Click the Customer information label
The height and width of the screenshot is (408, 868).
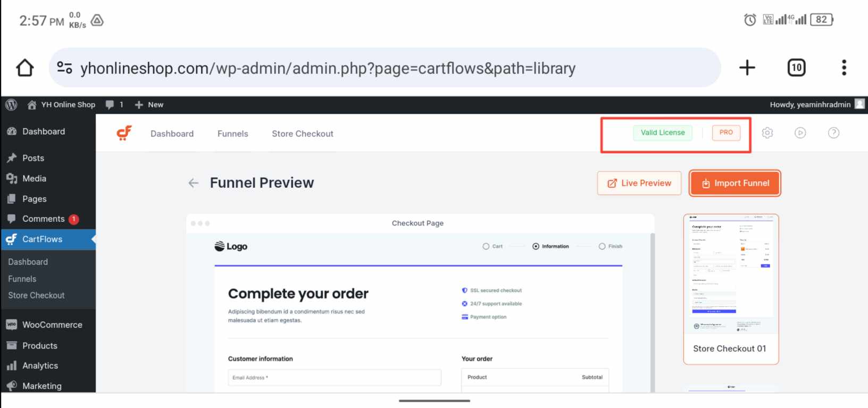(x=260, y=359)
